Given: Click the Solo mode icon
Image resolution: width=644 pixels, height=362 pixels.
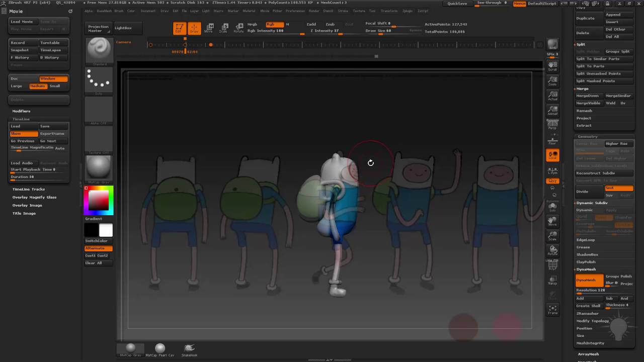Looking at the screenshot, I should (x=552, y=207).
